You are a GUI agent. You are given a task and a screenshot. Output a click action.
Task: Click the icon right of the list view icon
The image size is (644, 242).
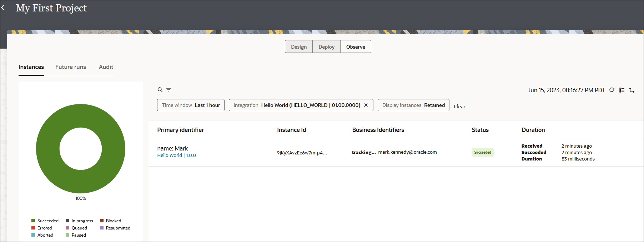pyautogui.click(x=632, y=90)
